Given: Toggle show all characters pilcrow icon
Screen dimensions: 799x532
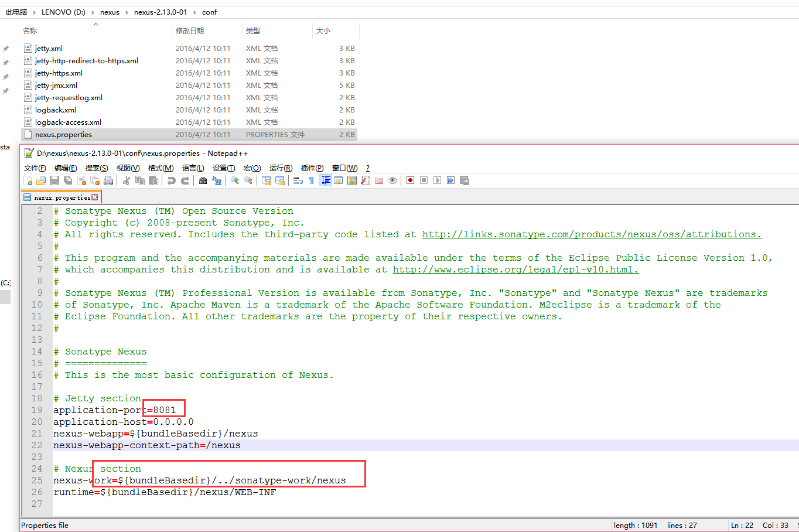Looking at the screenshot, I should [311, 180].
